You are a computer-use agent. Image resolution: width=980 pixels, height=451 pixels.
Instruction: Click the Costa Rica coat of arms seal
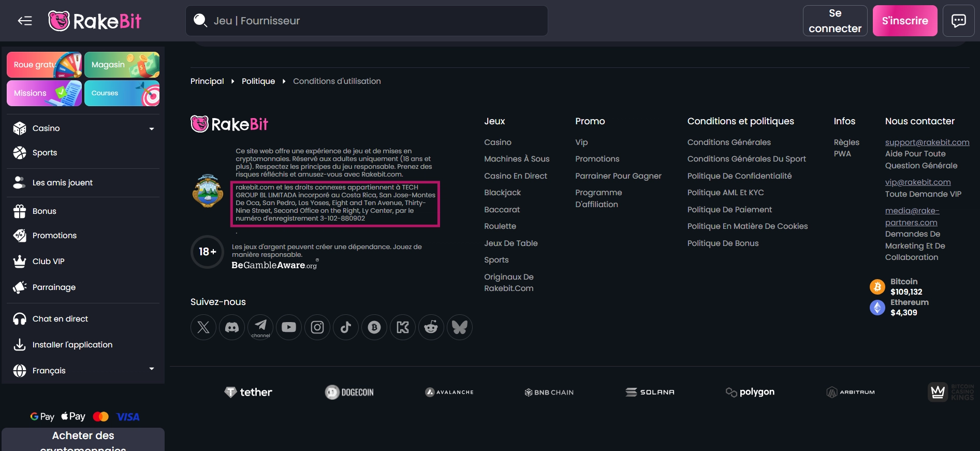point(208,191)
